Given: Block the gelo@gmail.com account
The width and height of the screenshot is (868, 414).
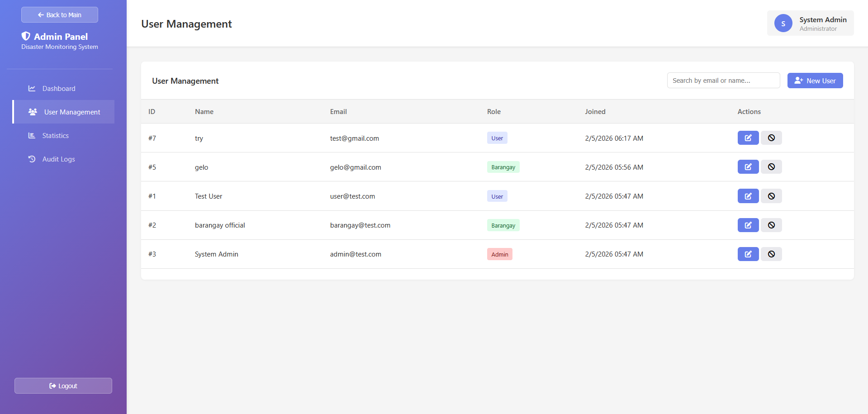Looking at the screenshot, I should [771, 167].
